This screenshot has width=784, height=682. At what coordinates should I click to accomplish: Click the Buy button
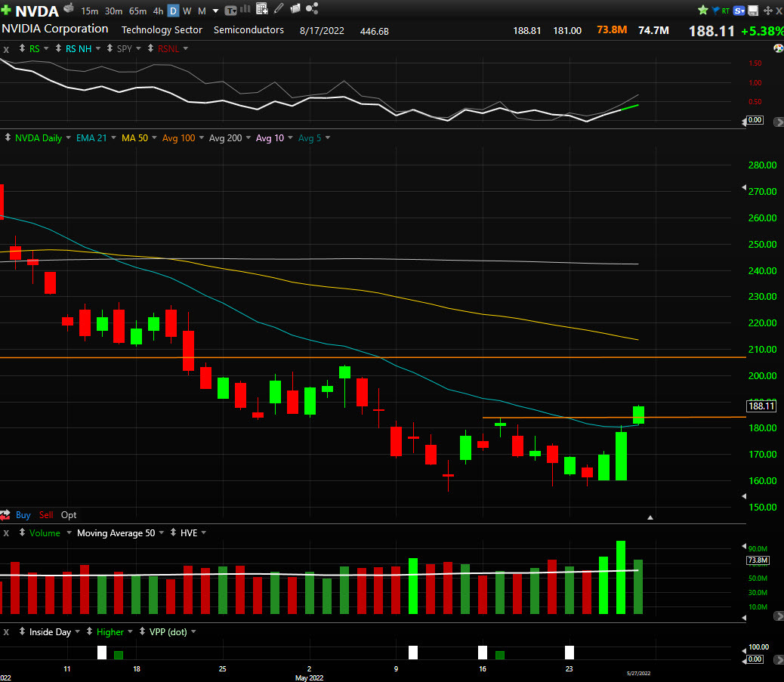click(23, 515)
